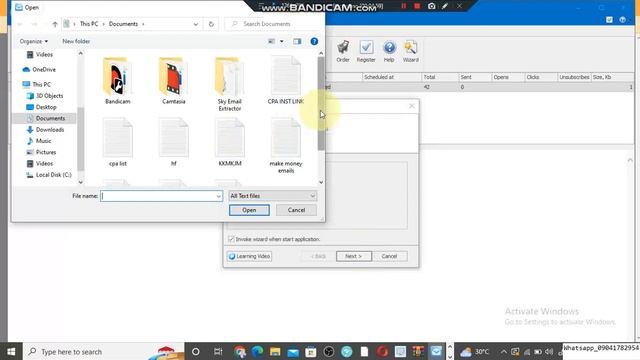This screenshot has height=360, width=640.
Task: Open the Opera browser from the taskbar
Action: coord(382,351)
